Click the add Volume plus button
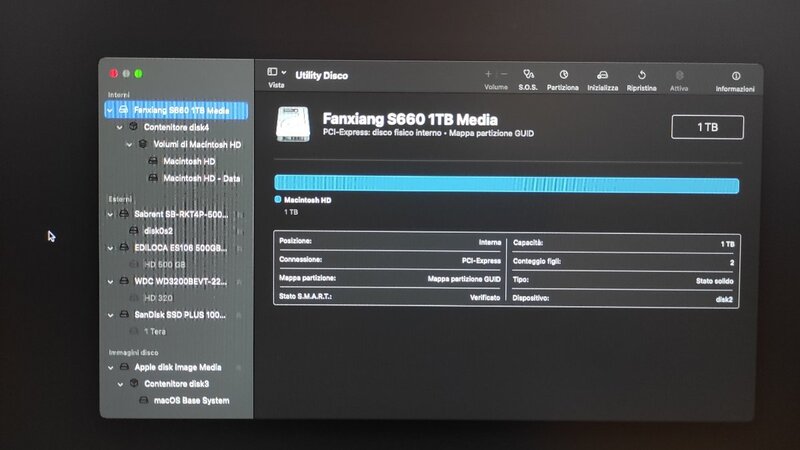Viewport: 800px width, 450px height. 488,74
